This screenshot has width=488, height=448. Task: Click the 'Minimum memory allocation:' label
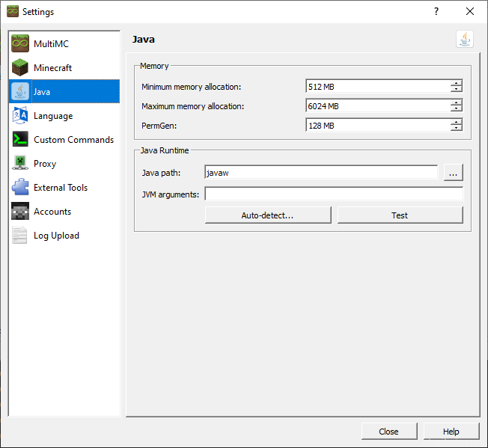[x=192, y=87]
